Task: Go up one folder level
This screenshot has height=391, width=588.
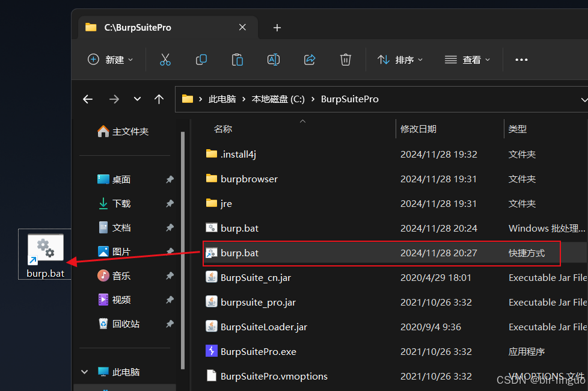Action: click(159, 99)
